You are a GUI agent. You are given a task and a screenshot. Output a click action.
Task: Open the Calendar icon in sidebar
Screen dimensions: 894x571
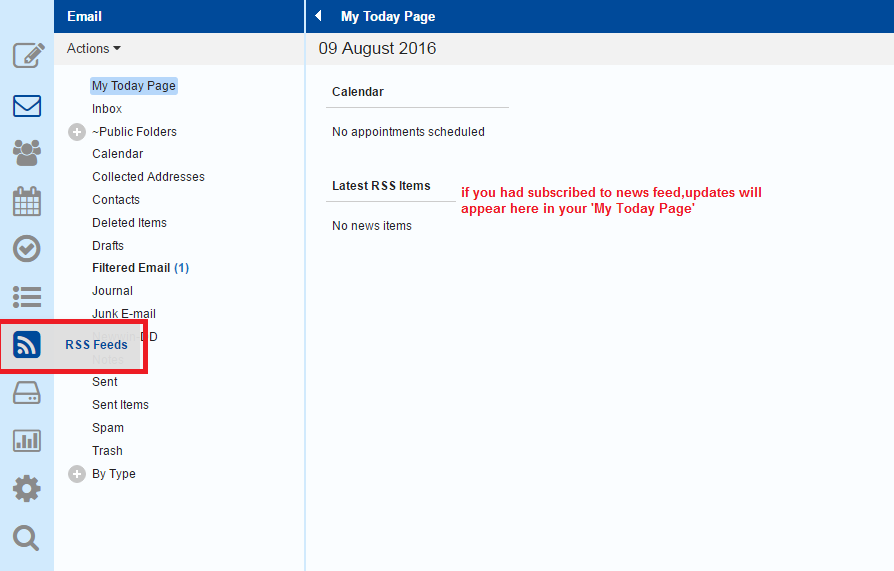click(27, 201)
